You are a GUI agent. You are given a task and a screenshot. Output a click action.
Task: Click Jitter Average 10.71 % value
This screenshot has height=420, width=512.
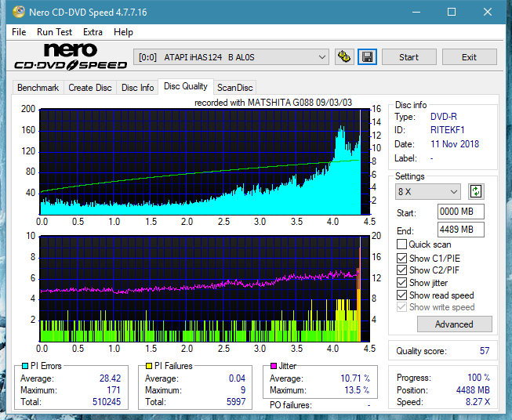[355, 378]
